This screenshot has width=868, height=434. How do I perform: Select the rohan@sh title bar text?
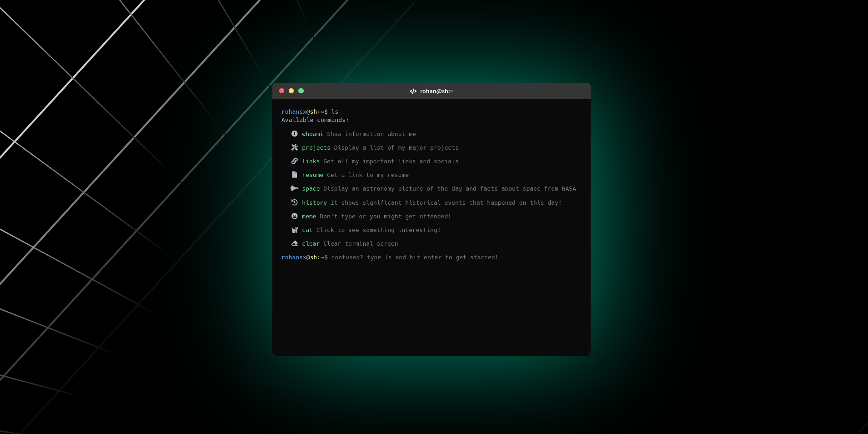(436, 91)
